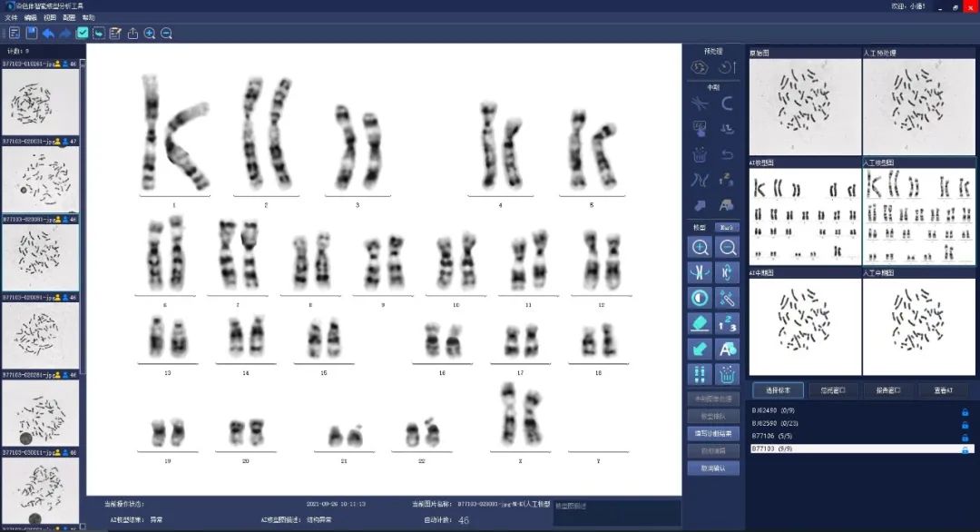
Task: Toggle lock icon for sample B77106
Action: (965, 437)
